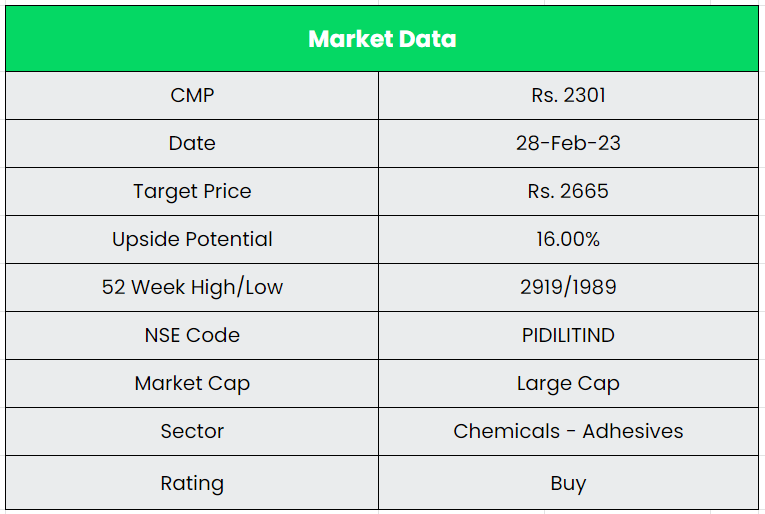The height and width of the screenshot is (514, 765).
Task: Select the Date label cell
Action: tap(192, 143)
